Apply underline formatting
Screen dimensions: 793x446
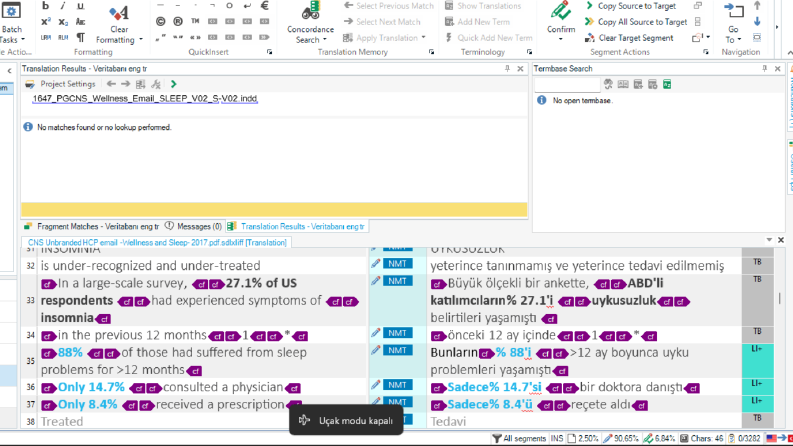80,6
